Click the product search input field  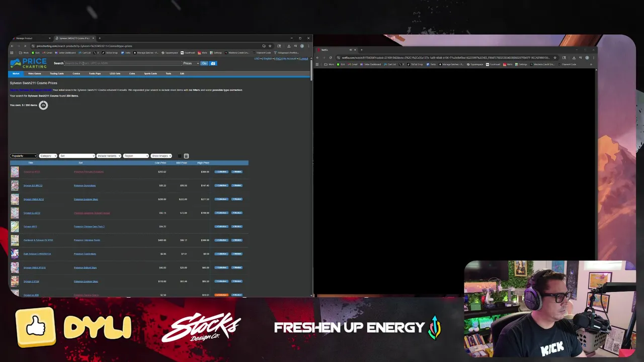click(123, 63)
